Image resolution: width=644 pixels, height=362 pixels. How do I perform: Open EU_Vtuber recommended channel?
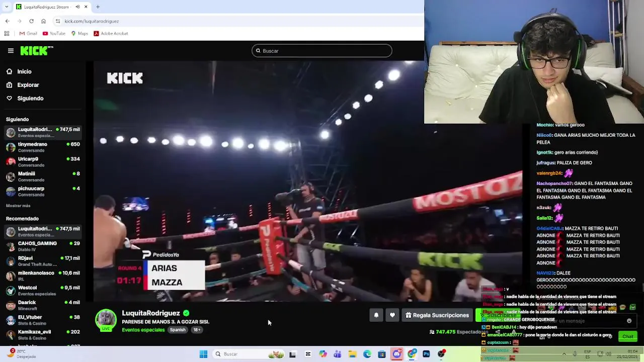[x=43, y=320]
